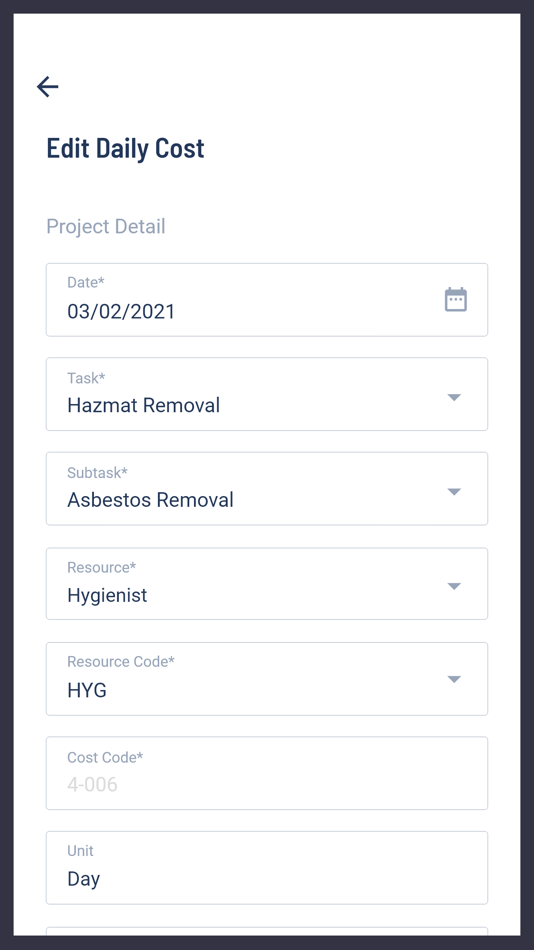
Task: Select the Asbestos Removal subtask field
Action: [x=267, y=488]
